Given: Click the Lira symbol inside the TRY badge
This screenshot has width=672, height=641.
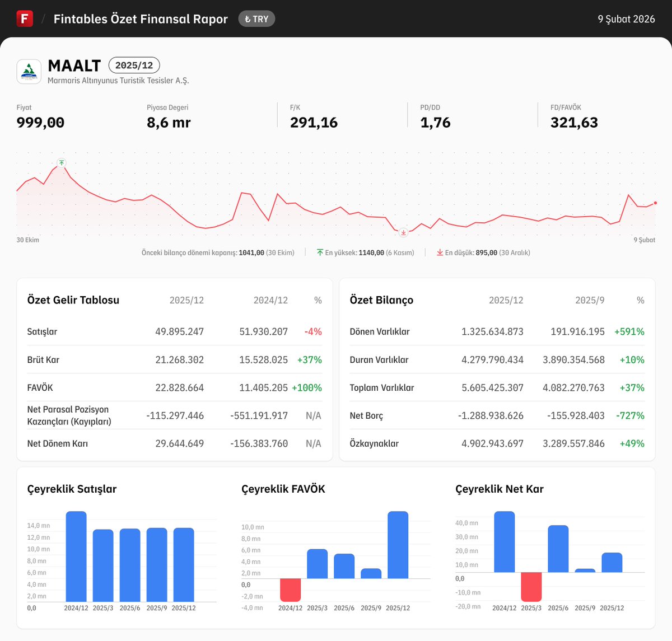Looking at the screenshot, I should (248, 18).
